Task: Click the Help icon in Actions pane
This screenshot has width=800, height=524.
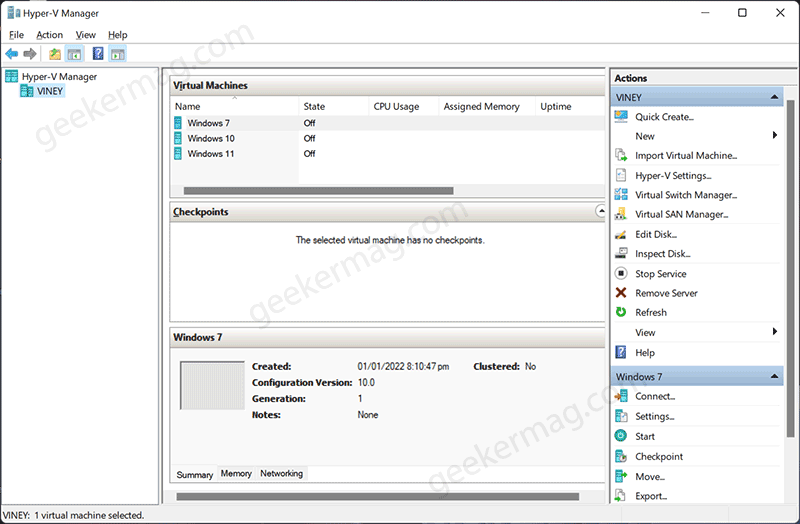Action: (x=621, y=352)
